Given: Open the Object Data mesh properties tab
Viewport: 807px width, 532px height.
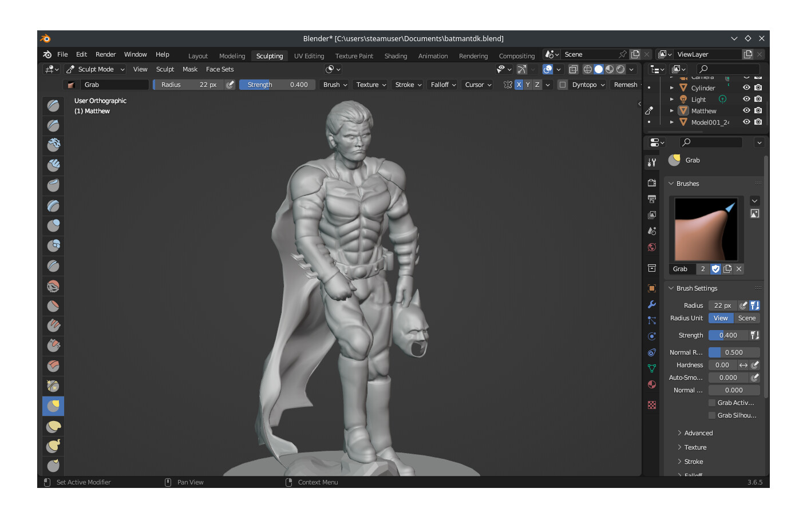Looking at the screenshot, I should pos(651,368).
